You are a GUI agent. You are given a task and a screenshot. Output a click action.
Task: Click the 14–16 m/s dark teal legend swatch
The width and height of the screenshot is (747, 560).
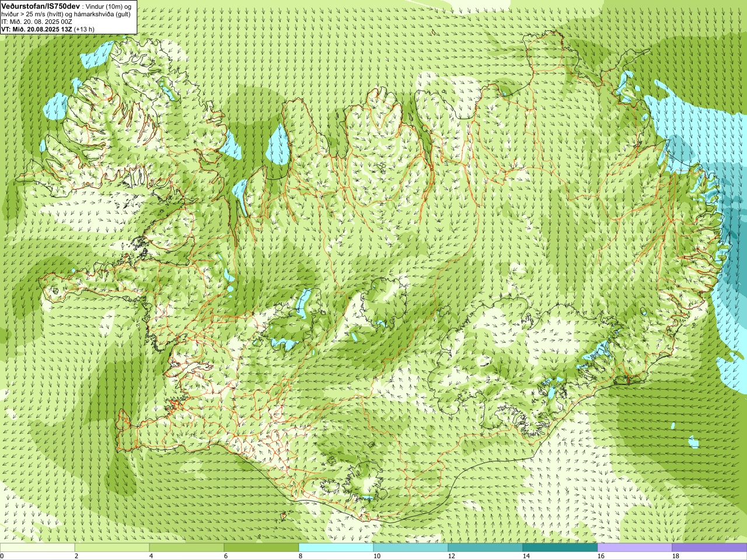pos(560,548)
